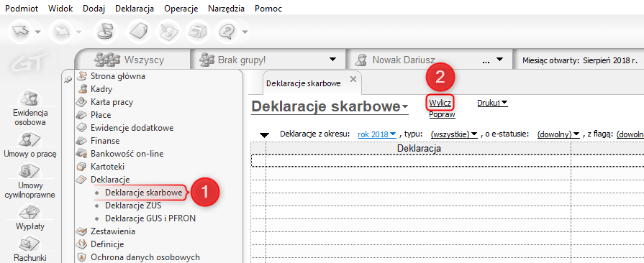The height and width of the screenshot is (263, 644).
Task: Open Bankowość on-line in the tree
Action: 127,154
